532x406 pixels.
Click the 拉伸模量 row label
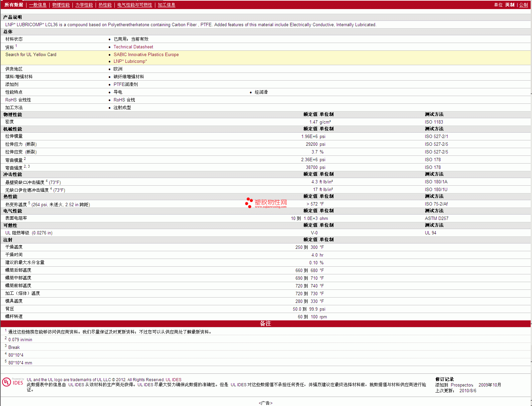tap(14, 136)
